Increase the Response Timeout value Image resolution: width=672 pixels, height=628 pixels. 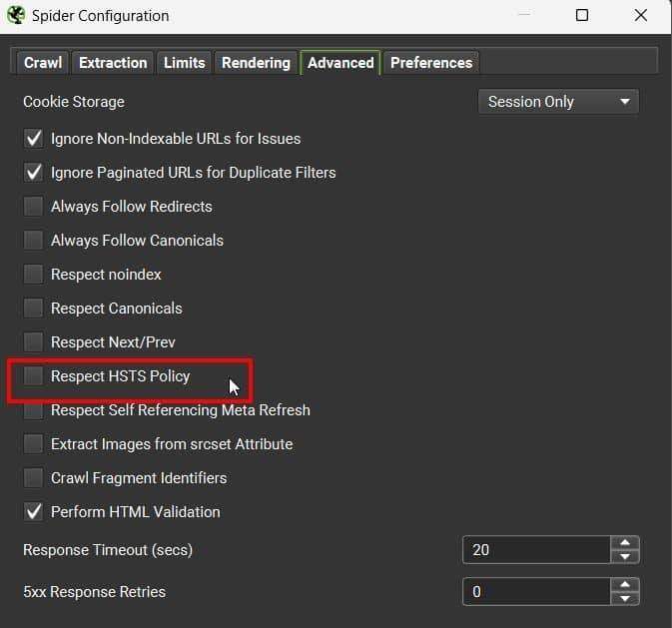[625, 543]
